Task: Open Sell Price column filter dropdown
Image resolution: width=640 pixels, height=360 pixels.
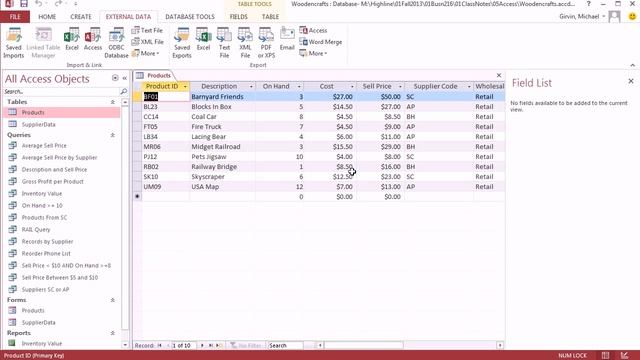Action: point(400,87)
